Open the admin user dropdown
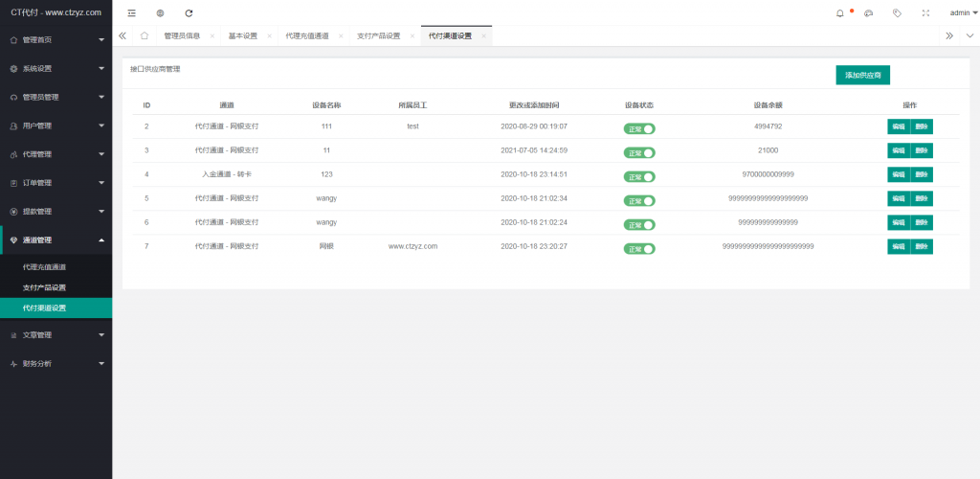 (963, 13)
